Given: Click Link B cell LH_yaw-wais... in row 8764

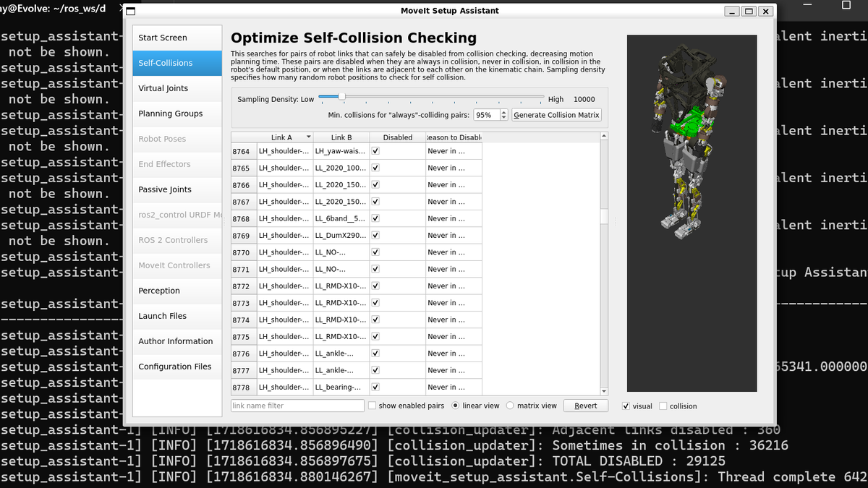Looking at the screenshot, I should (x=341, y=151).
